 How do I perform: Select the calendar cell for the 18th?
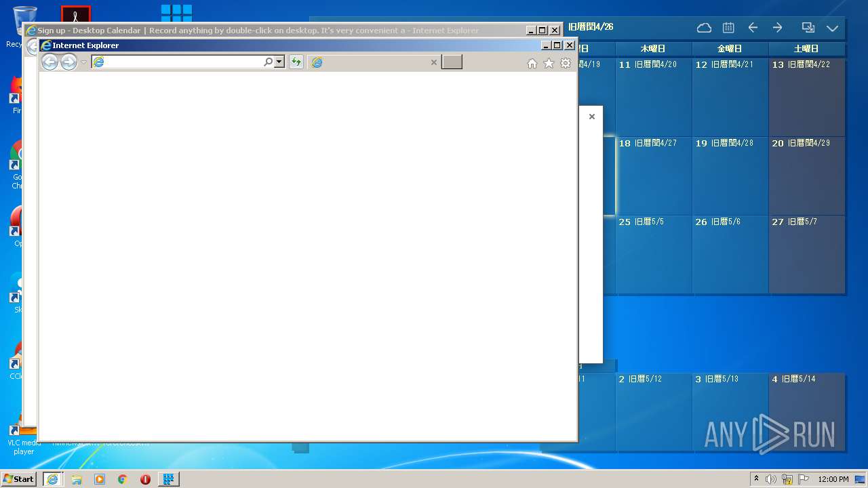(x=654, y=176)
